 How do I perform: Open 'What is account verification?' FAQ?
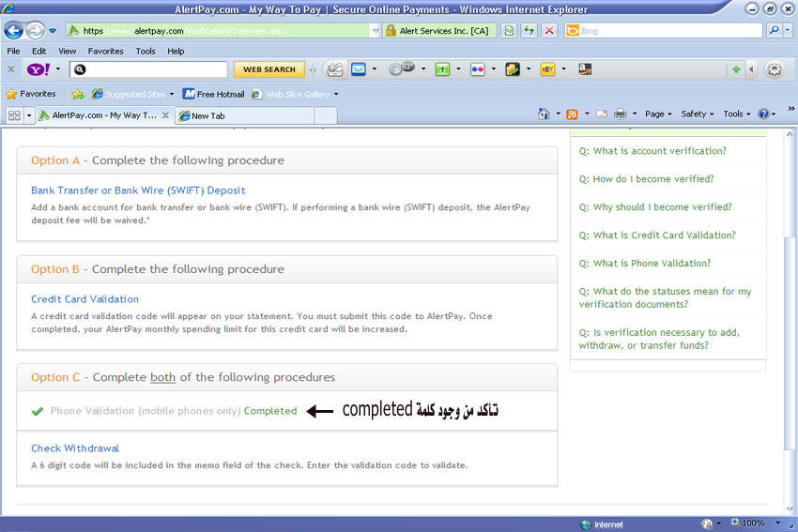(652, 150)
